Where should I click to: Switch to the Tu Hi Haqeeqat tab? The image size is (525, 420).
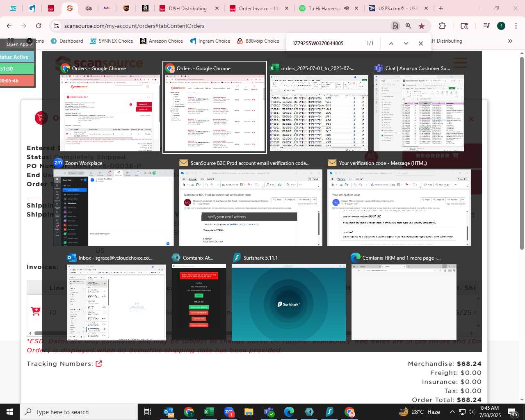coord(324,8)
